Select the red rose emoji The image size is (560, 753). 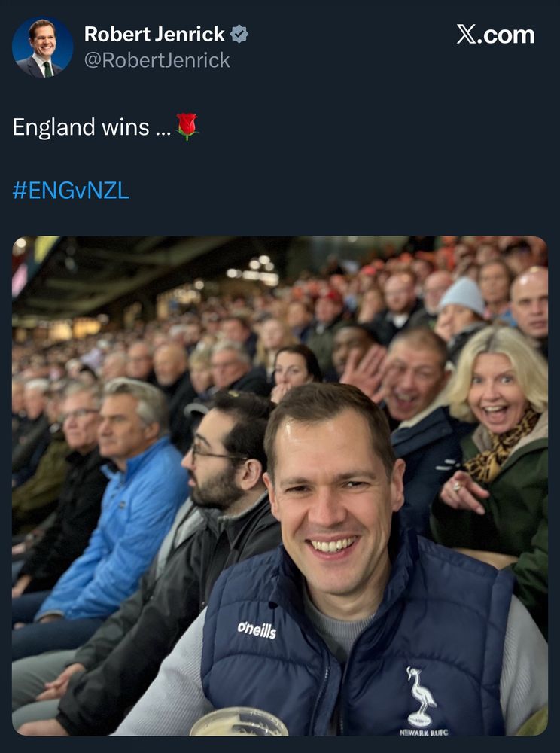click(x=187, y=127)
